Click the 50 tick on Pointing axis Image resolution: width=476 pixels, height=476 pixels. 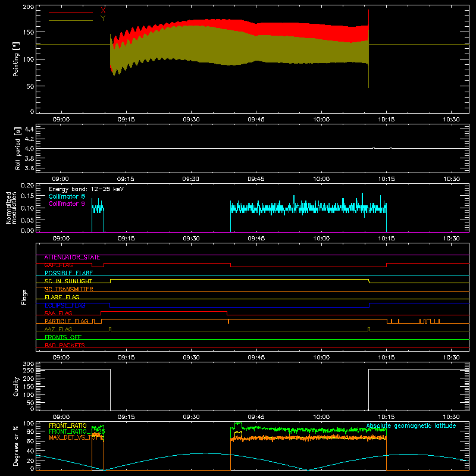click(x=30, y=86)
